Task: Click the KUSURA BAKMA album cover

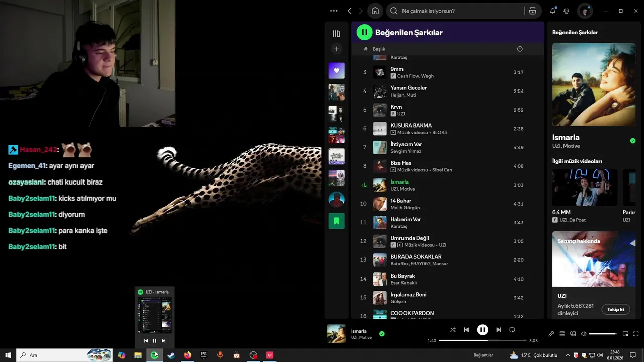Action: tap(380, 129)
